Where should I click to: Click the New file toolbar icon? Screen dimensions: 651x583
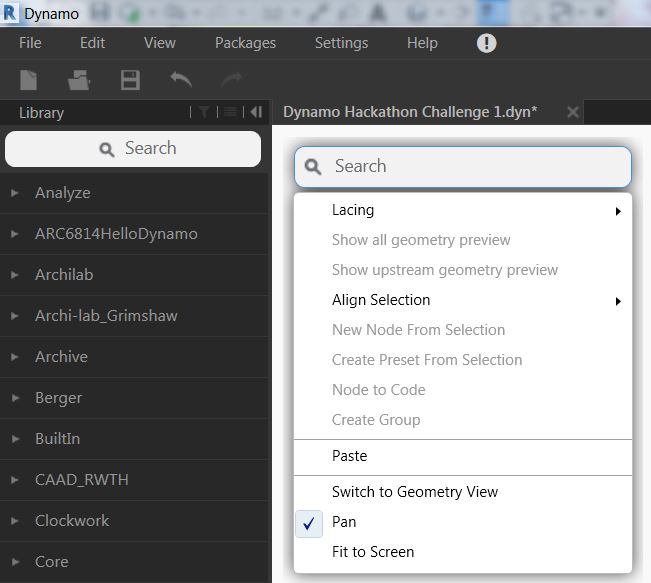point(29,80)
